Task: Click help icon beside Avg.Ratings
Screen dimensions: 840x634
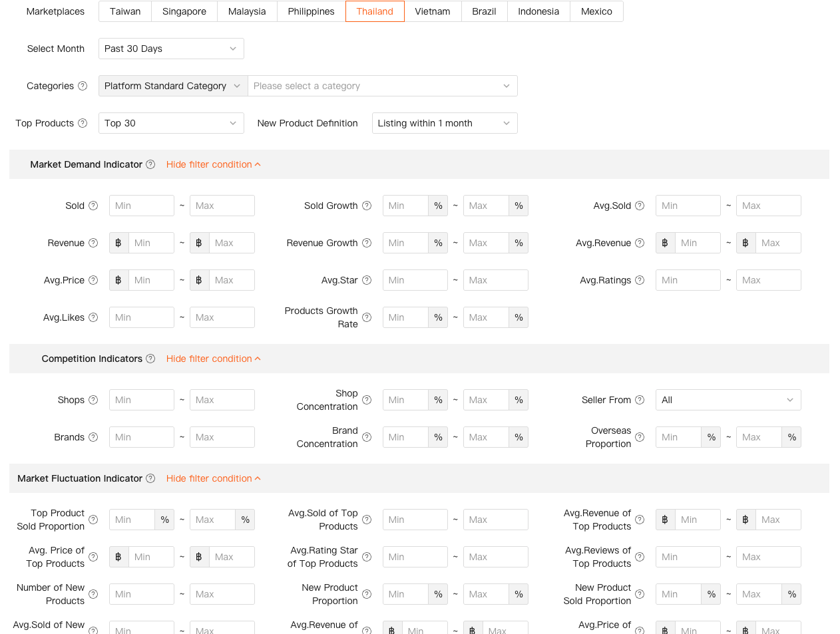Action: point(640,280)
